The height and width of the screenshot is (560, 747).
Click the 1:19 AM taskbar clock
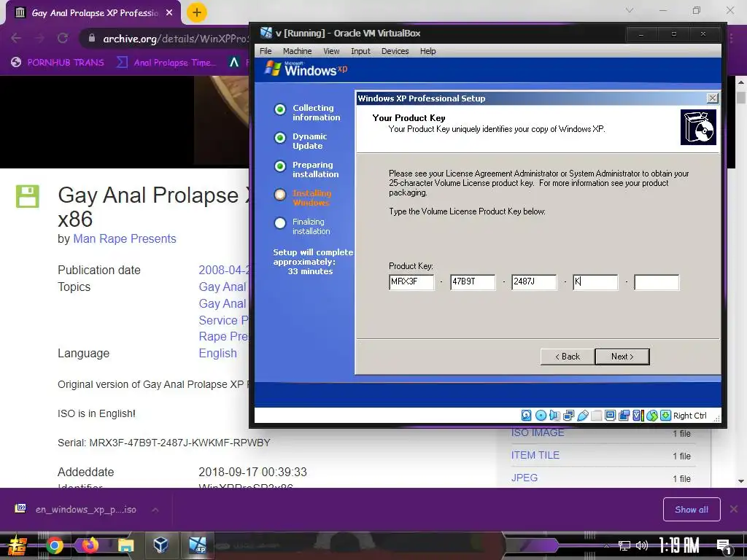(x=679, y=545)
